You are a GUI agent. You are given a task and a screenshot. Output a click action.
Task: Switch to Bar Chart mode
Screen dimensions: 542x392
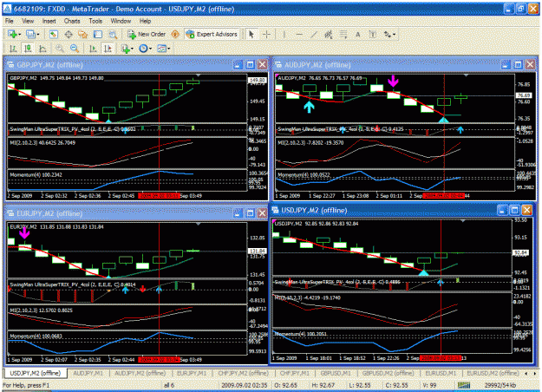click(x=13, y=49)
